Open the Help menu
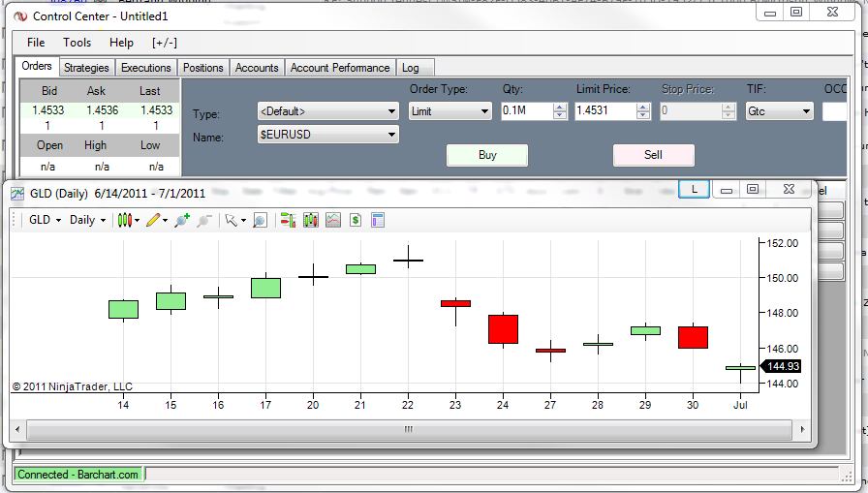The image size is (868, 493). tap(121, 43)
